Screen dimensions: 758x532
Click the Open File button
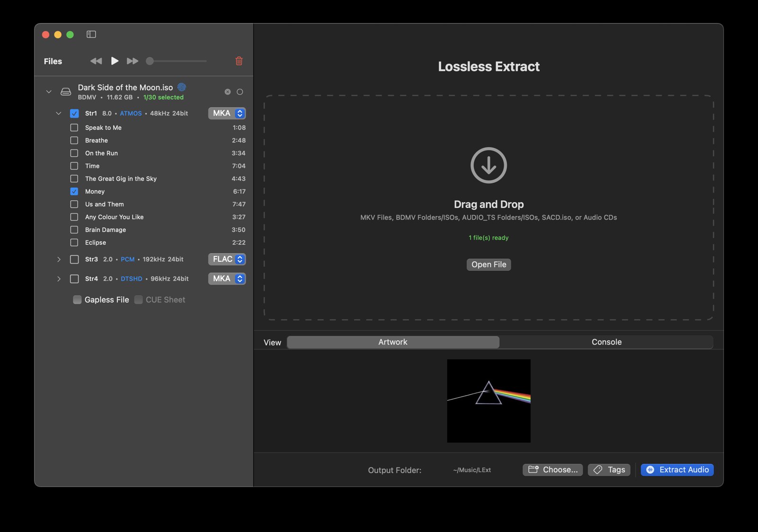click(489, 265)
